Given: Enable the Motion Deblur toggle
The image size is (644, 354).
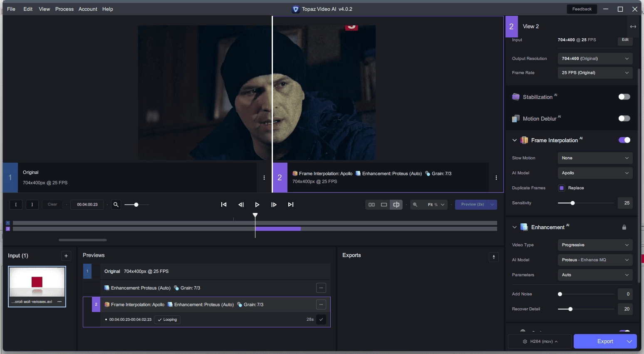Looking at the screenshot, I should 624,119.
